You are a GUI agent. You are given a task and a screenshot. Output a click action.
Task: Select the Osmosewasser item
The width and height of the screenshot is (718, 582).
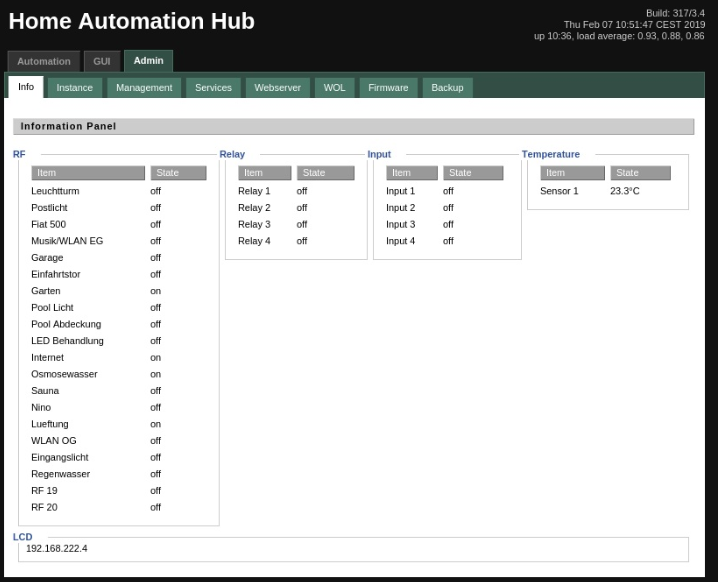pos(64,374)
